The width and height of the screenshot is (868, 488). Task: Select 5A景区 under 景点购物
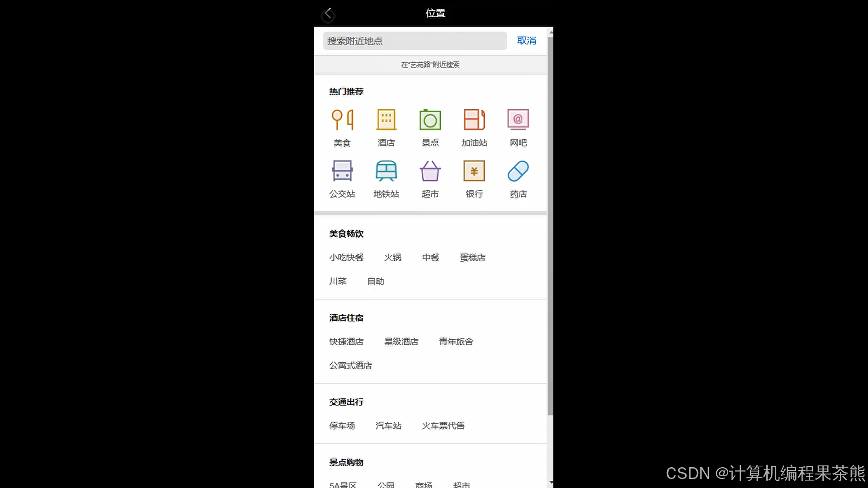[x=343, y=484]
